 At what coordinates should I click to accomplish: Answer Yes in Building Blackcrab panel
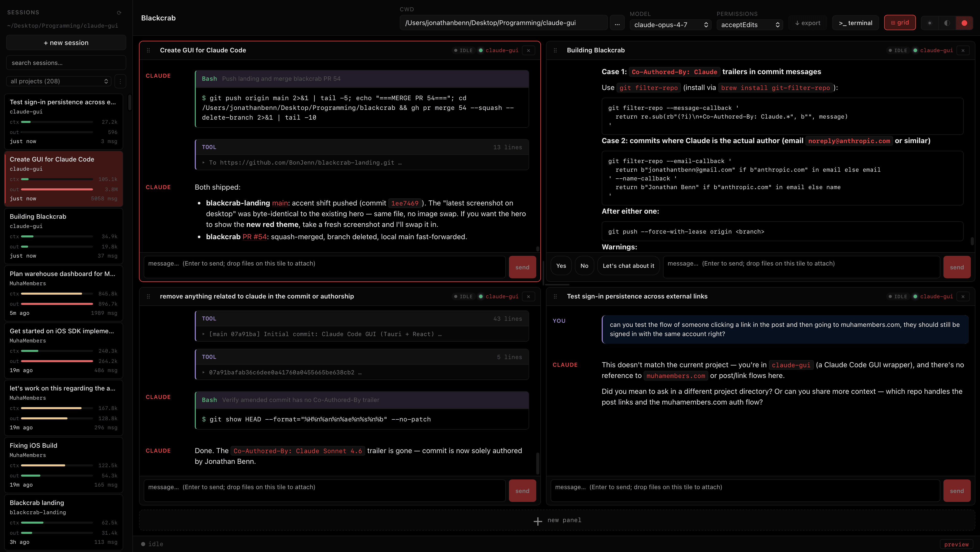[561, 266]
